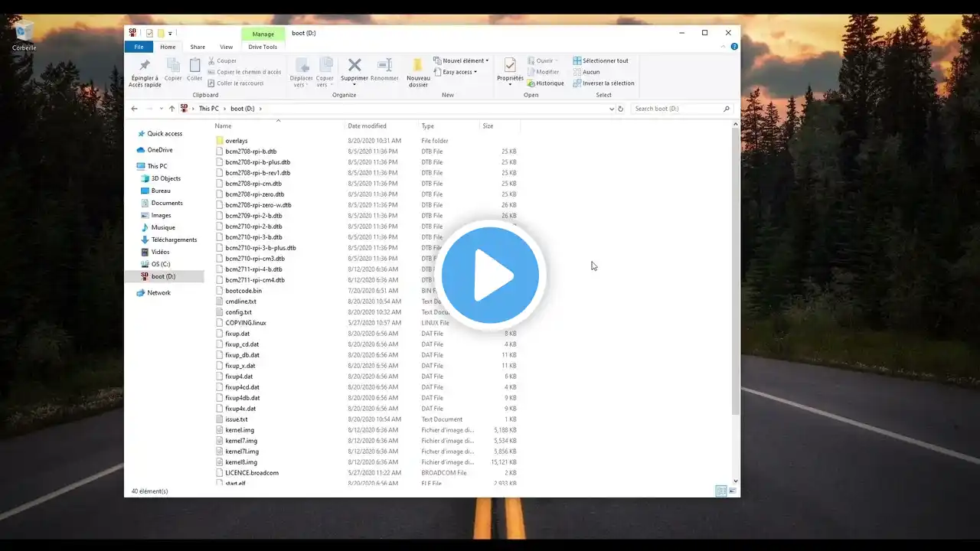Go back with the Back arrow

click(x=135, y=109)
